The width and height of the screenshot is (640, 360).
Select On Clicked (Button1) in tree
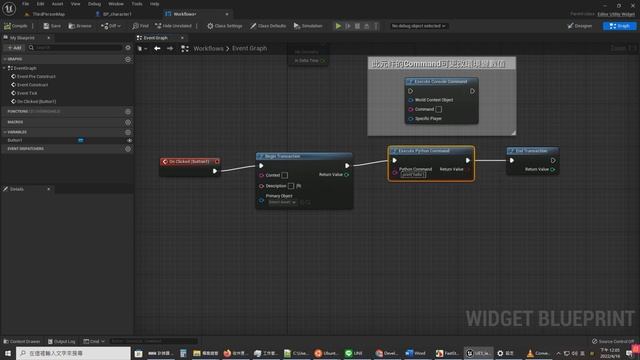tap(37, 102)
